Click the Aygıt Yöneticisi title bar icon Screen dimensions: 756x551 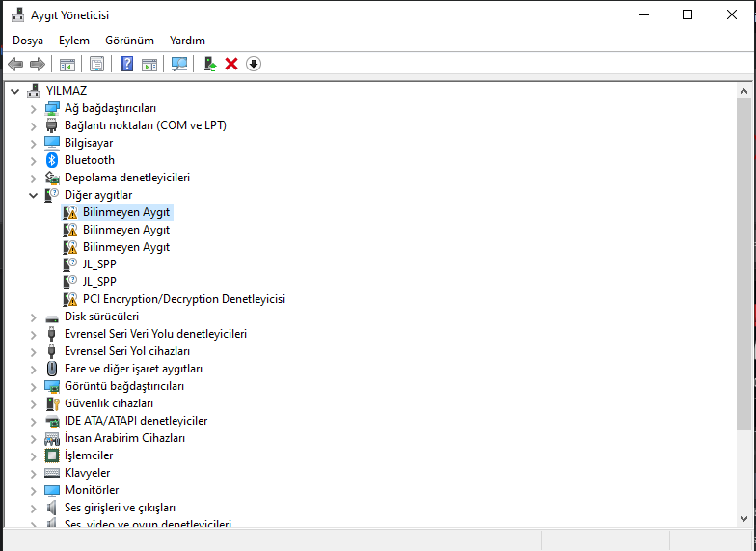tap(17, 15)
